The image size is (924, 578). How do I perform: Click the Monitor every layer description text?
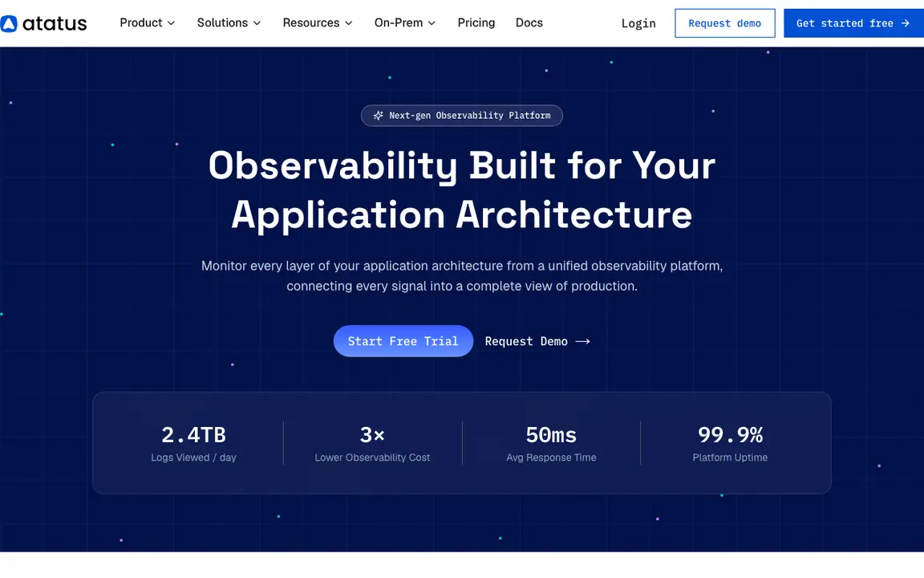click(462, 276)
